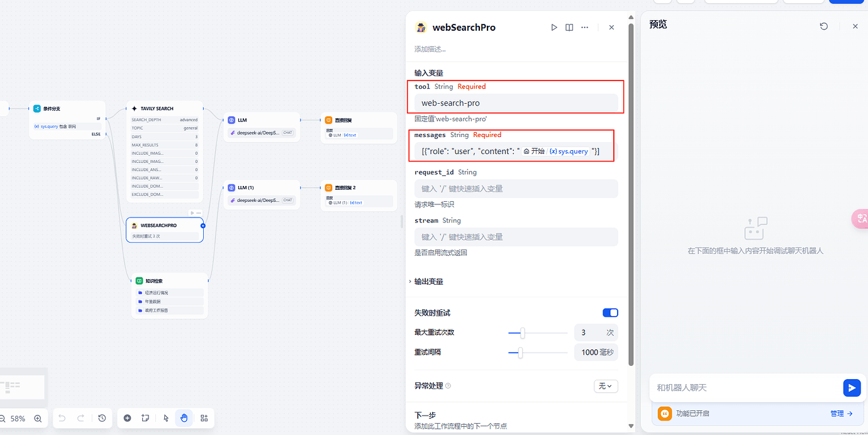Restart the preview conversation with refresh icon
This screenshot has width=868, height=435.
pos(824,26)
